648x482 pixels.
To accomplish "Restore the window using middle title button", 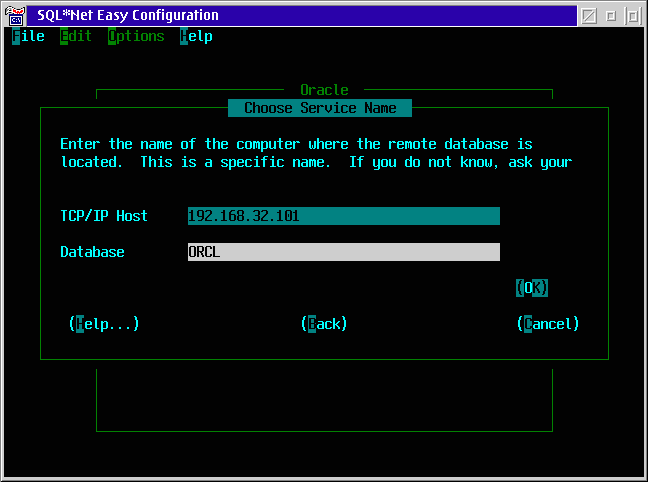I will tap(611, 16).
